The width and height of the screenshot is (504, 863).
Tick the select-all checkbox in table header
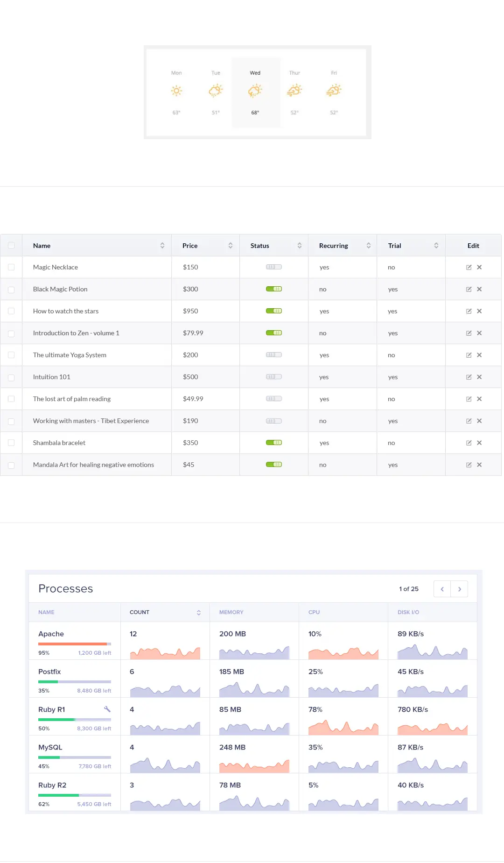(11, 246)
